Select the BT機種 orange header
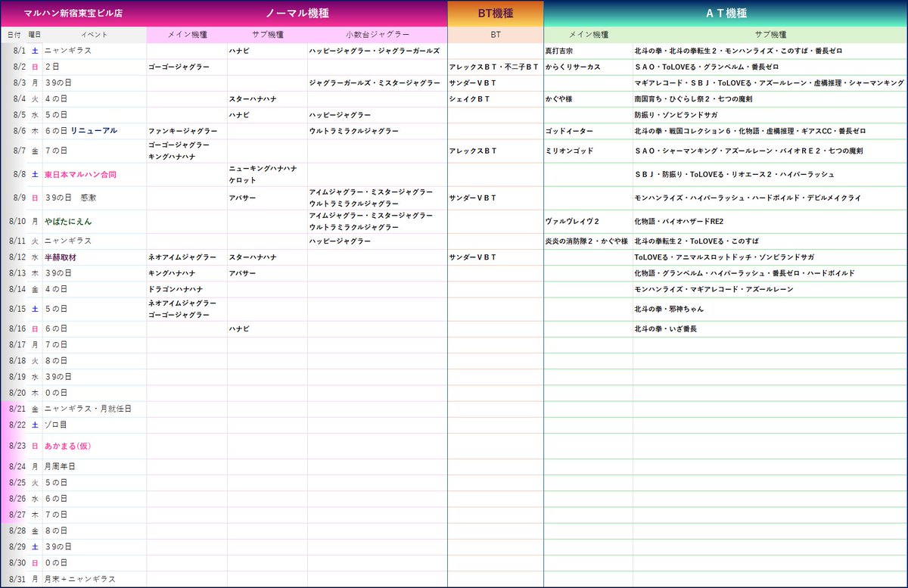 coord(496,14)
